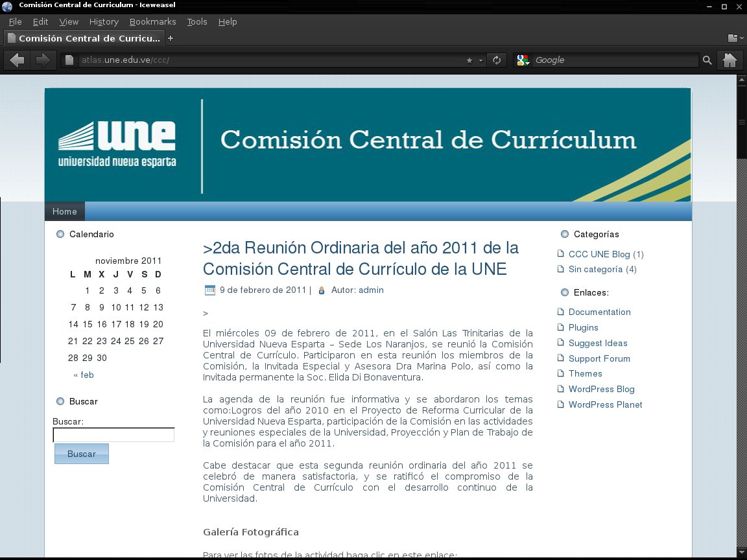The width and height of the screenshot is (747, 560).
Task: Click the Home navigation item on the page
Action: pos(65,211)
